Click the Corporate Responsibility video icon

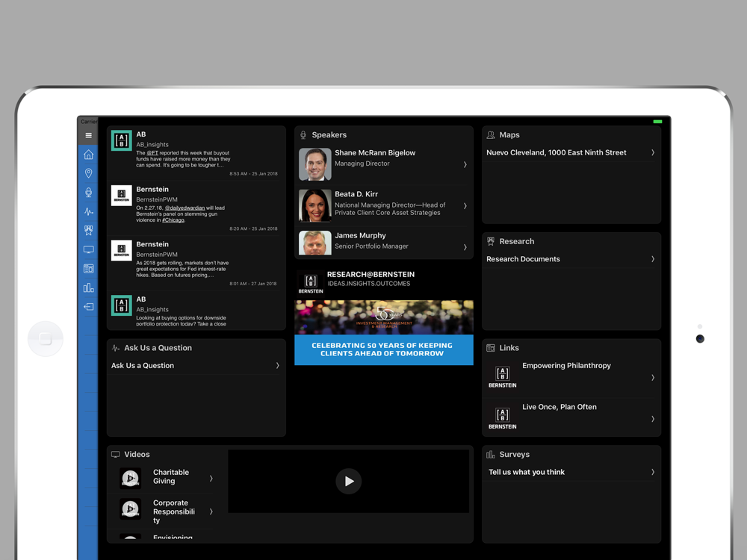(x=131, y=509)
